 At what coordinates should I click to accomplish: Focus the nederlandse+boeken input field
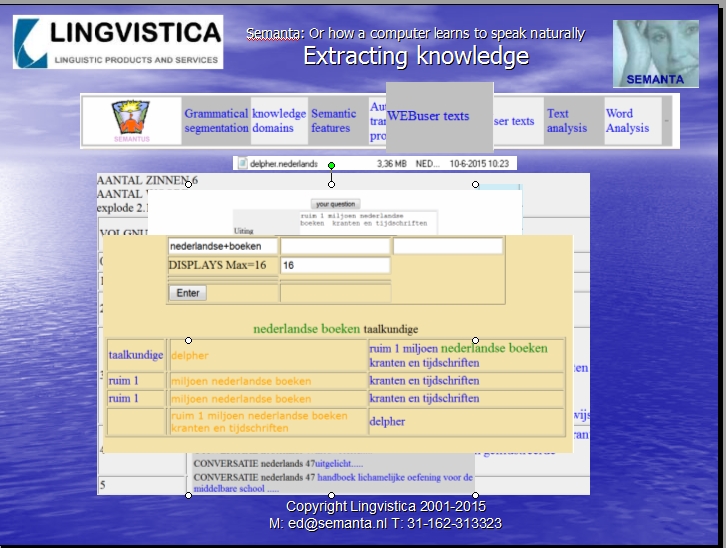coord(222,246)
